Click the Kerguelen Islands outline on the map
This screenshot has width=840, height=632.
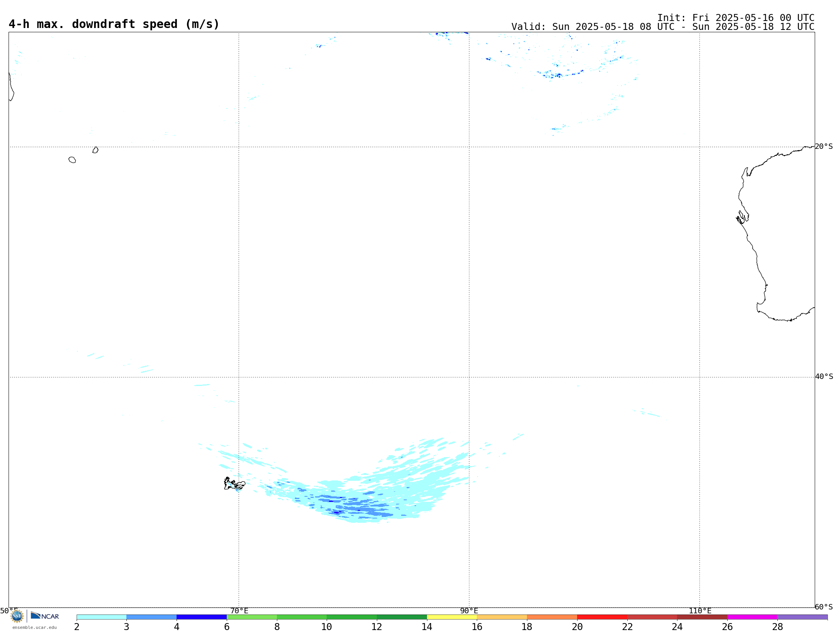pos(234,484)
